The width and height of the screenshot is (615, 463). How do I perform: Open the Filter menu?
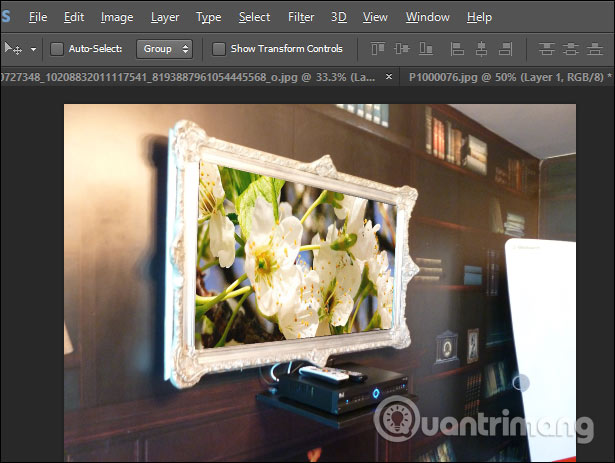(301, 17)
